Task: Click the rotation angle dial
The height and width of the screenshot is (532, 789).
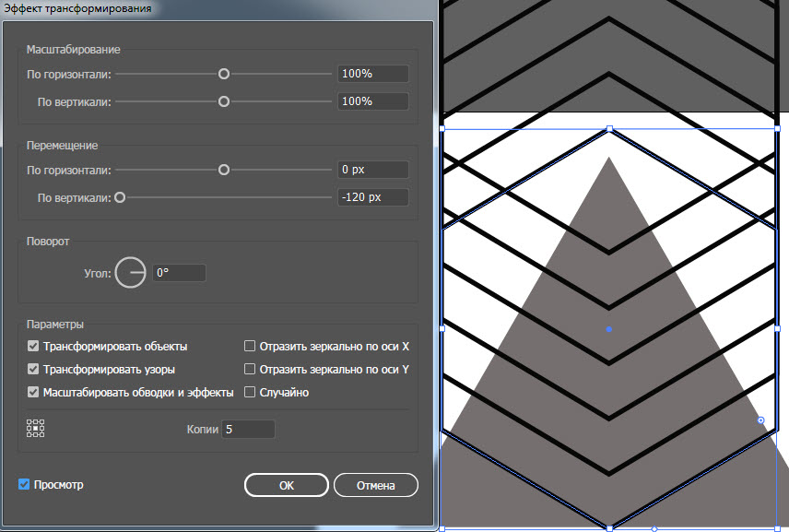Action: coord(130,272)
